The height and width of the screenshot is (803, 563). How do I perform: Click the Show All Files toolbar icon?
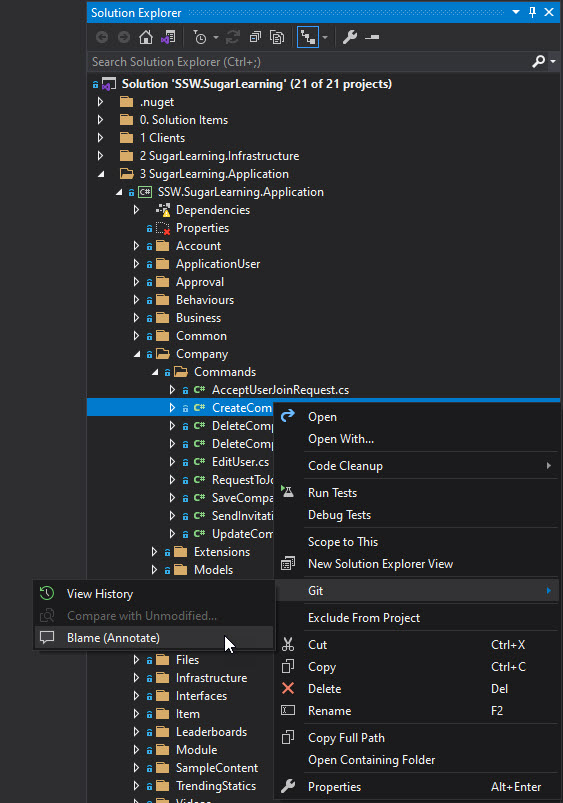pyautogui.click(x=277, y=37)
